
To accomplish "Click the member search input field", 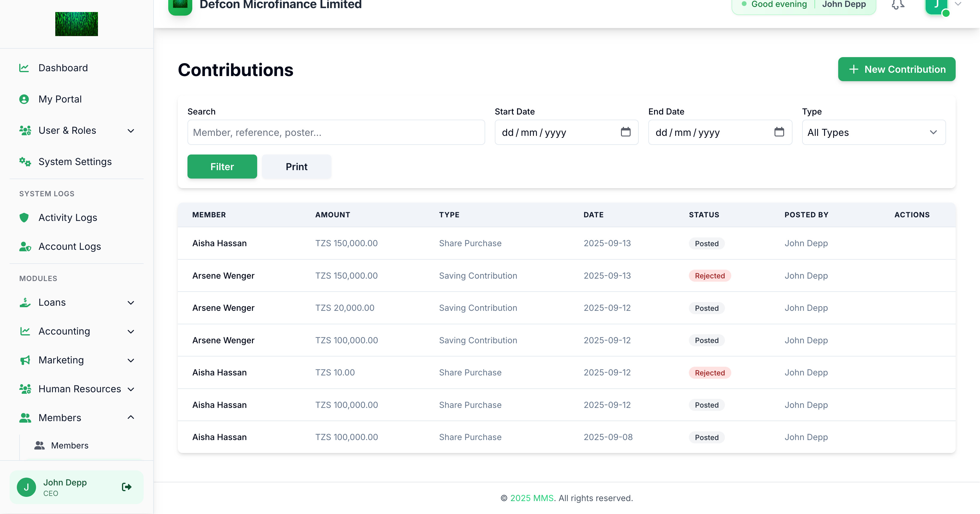I will coord(336,133).
